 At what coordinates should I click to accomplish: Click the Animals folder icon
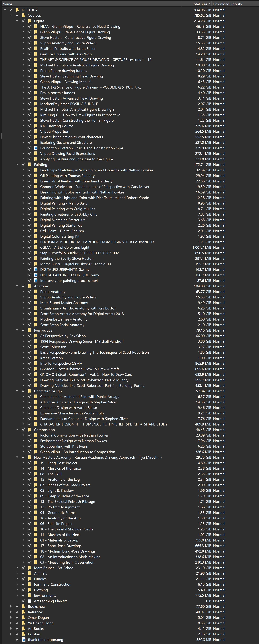(29, 573)
